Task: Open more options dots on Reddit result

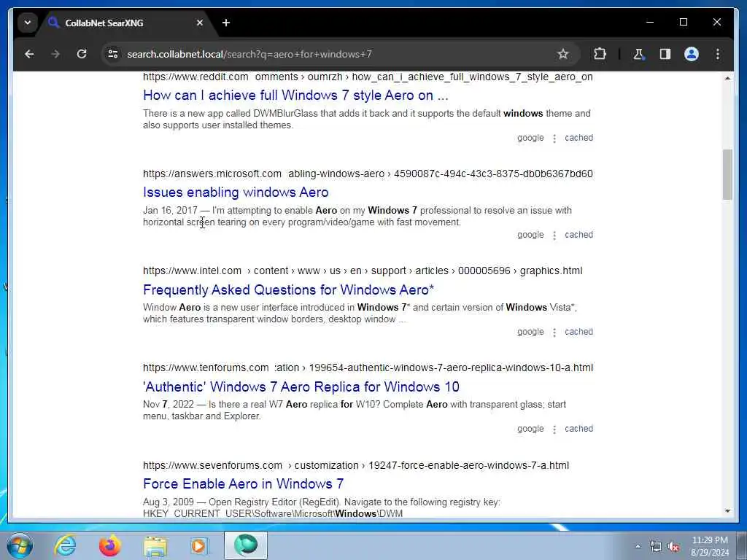Action: point(554,139)
